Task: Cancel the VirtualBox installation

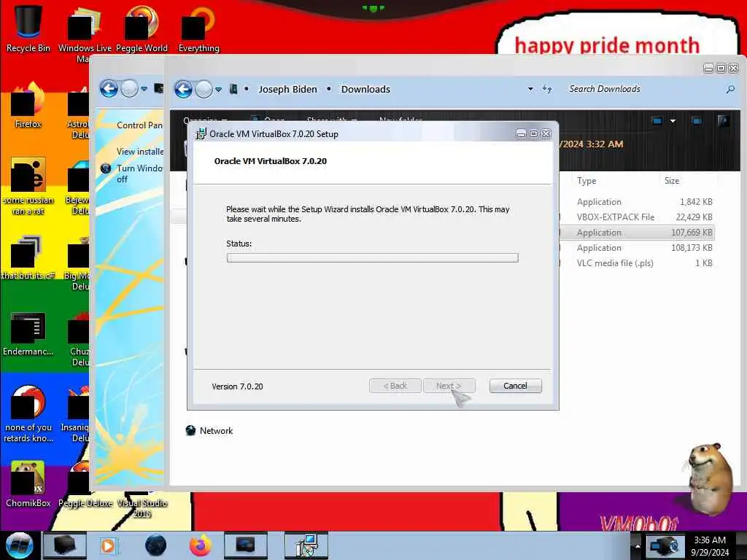Action: [515, 386]
